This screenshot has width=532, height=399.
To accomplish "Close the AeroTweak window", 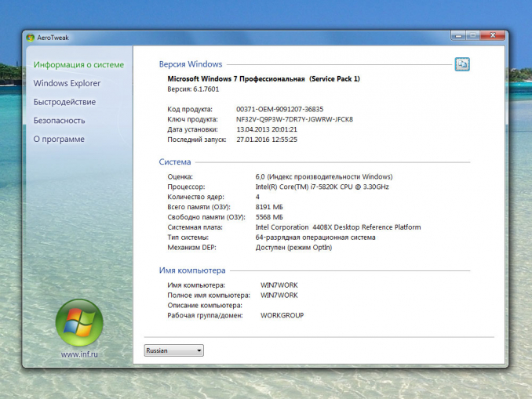I will click(491, 36).
